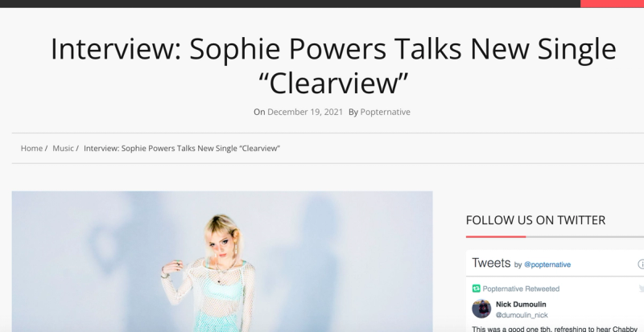Screen dimensions: 644x332
Task: Click the current article breadcrumb title
Action: [x=182, y=148]
